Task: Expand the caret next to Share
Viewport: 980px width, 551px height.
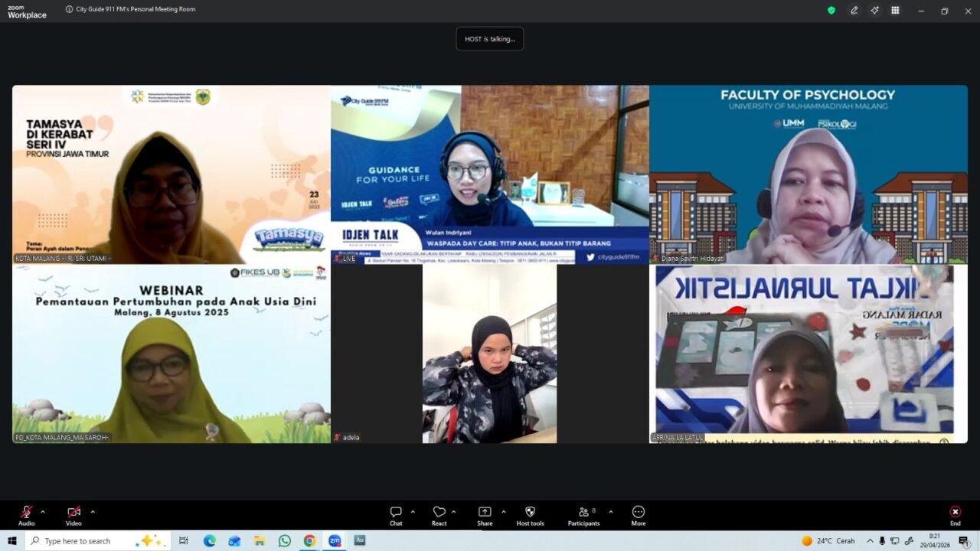Action: click(503, 512)
